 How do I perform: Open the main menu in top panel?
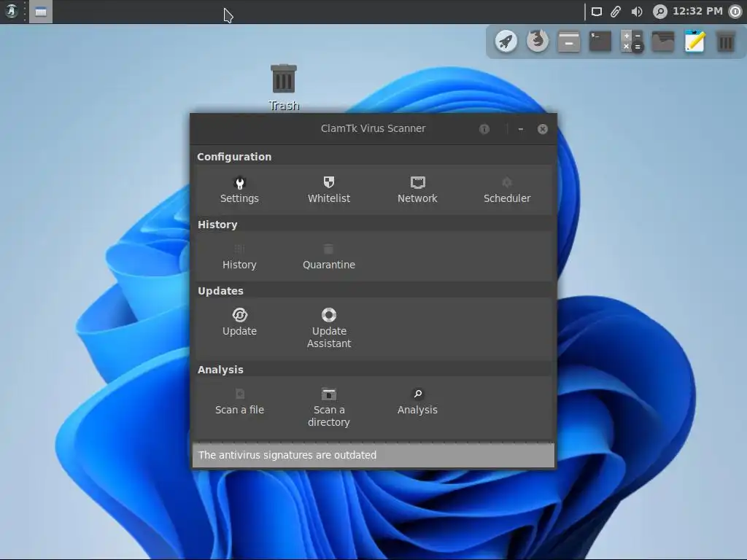point(12,11)
